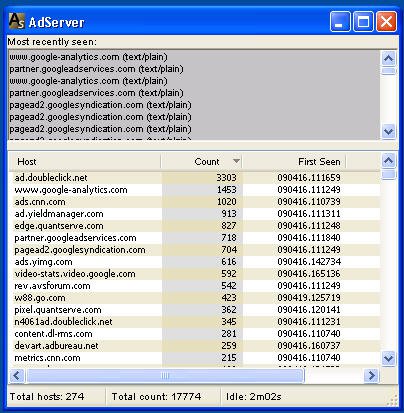Click first seen value 090416.111659
The width and height of the screenshot is (404, 413).
pos(309,178)
